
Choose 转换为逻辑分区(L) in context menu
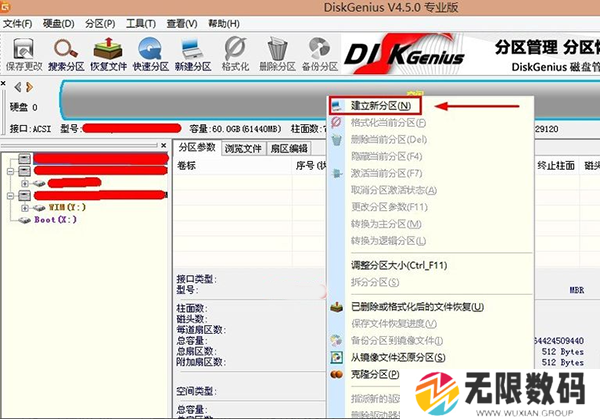click(388, 241)
